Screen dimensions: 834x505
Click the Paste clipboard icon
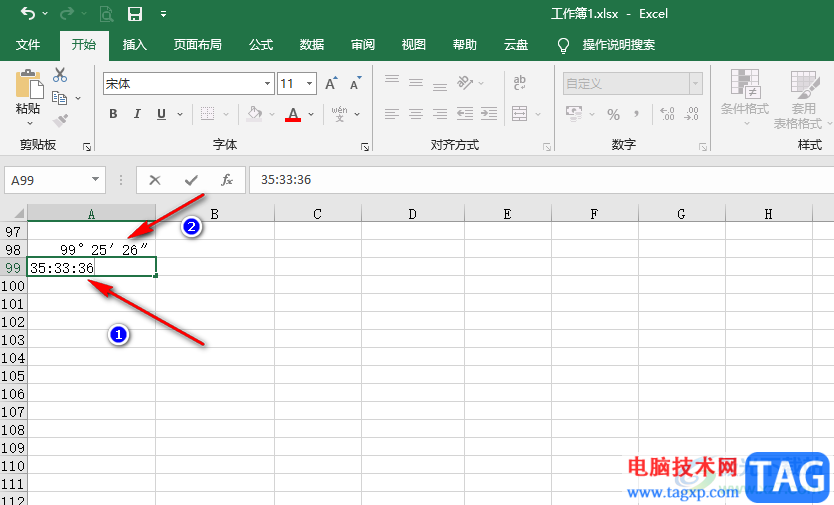29,85
